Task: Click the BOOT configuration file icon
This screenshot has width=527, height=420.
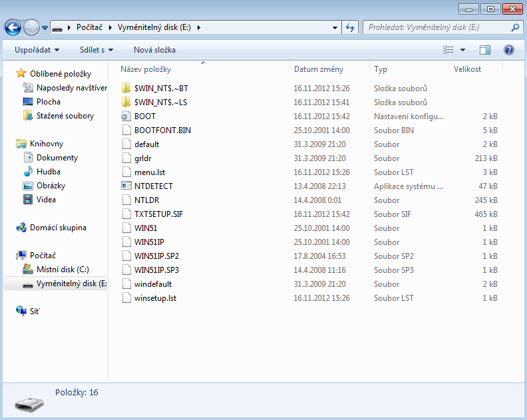Action: click(126, 116)
